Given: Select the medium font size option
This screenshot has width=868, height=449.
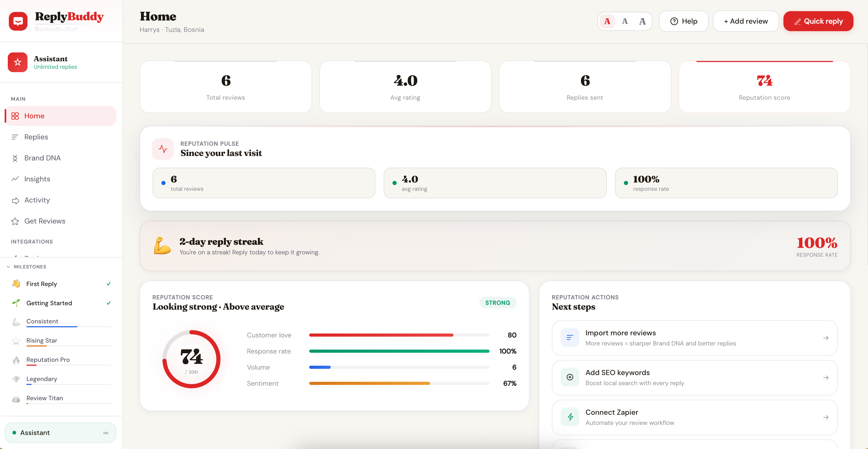Looking at the screenshot, I should pos(625,21).
